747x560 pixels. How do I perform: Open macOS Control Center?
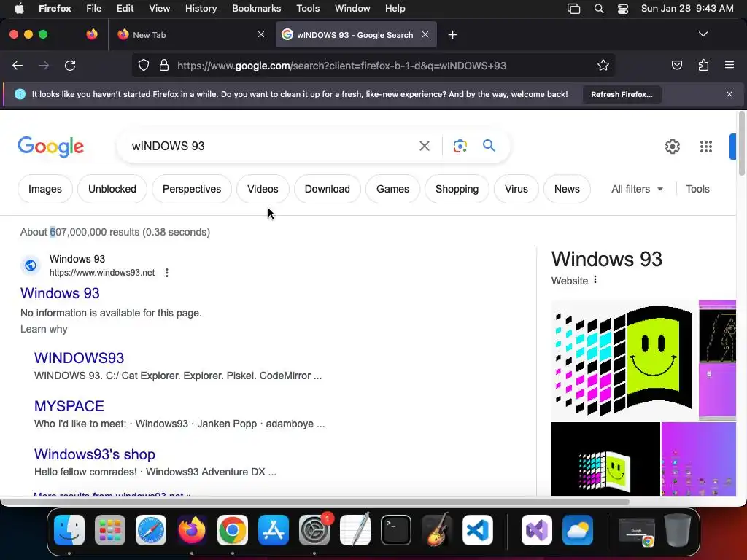pos(623,9)
